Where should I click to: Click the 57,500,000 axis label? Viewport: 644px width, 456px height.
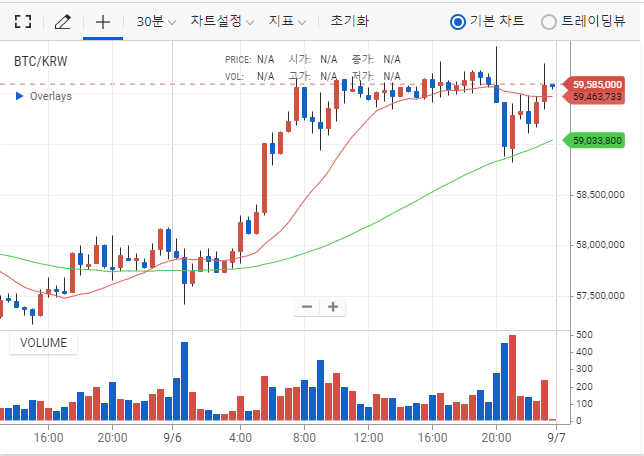pos(600,296)
